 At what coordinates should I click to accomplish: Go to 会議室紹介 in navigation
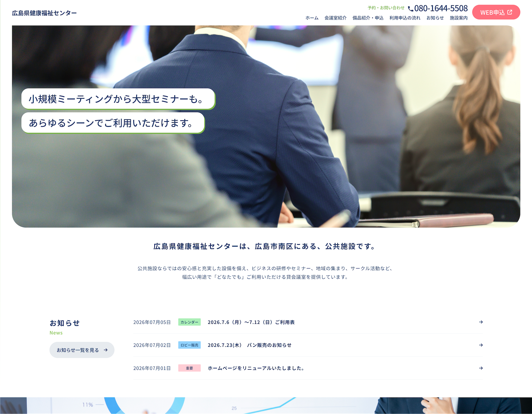[x=335, y=18]
